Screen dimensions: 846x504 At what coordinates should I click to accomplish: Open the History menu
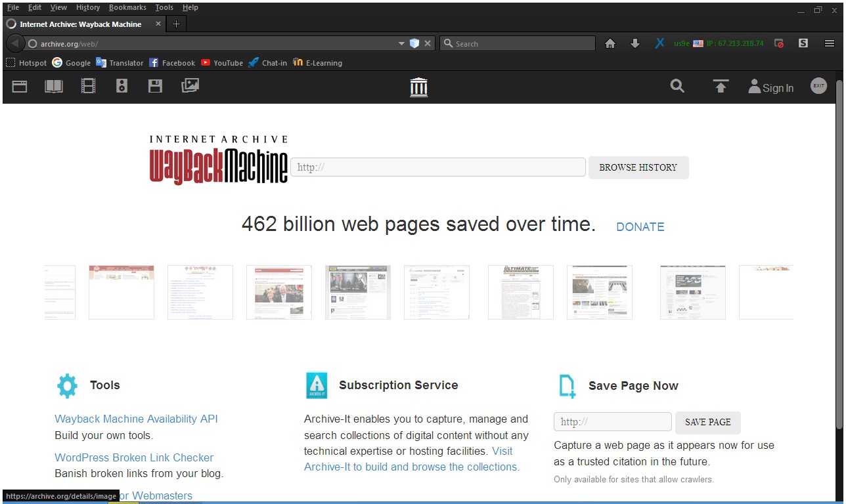tap(88, 7)
